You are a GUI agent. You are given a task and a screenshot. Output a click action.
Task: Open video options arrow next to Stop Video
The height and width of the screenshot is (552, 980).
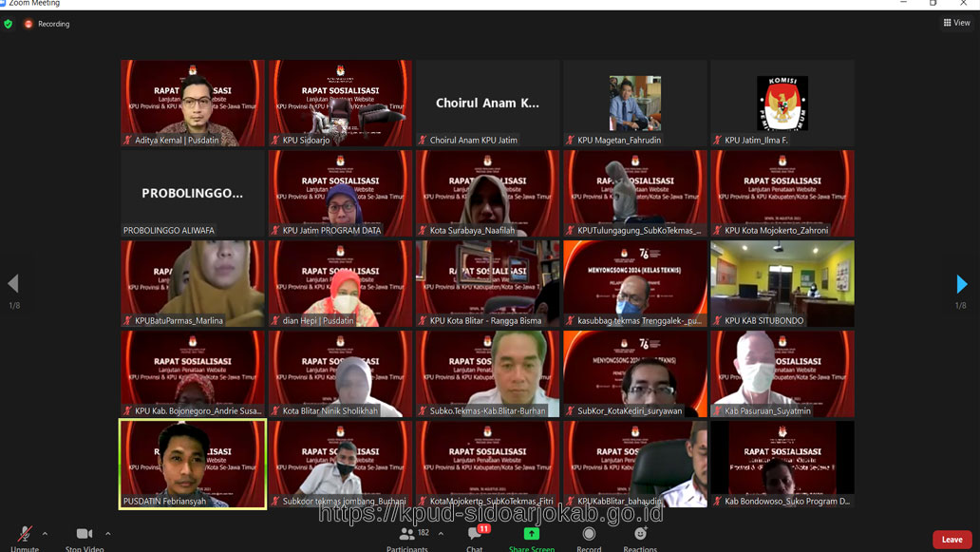(108, 534)
